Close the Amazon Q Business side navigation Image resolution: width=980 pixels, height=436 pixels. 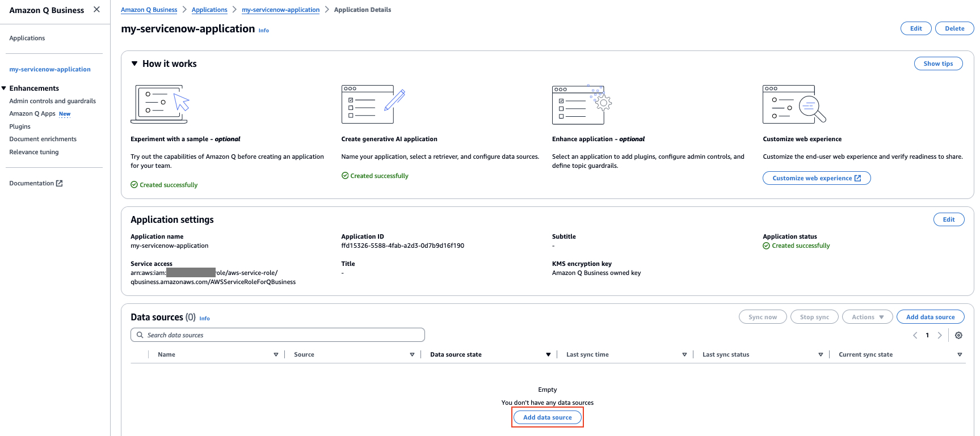(x=96, y=10)
